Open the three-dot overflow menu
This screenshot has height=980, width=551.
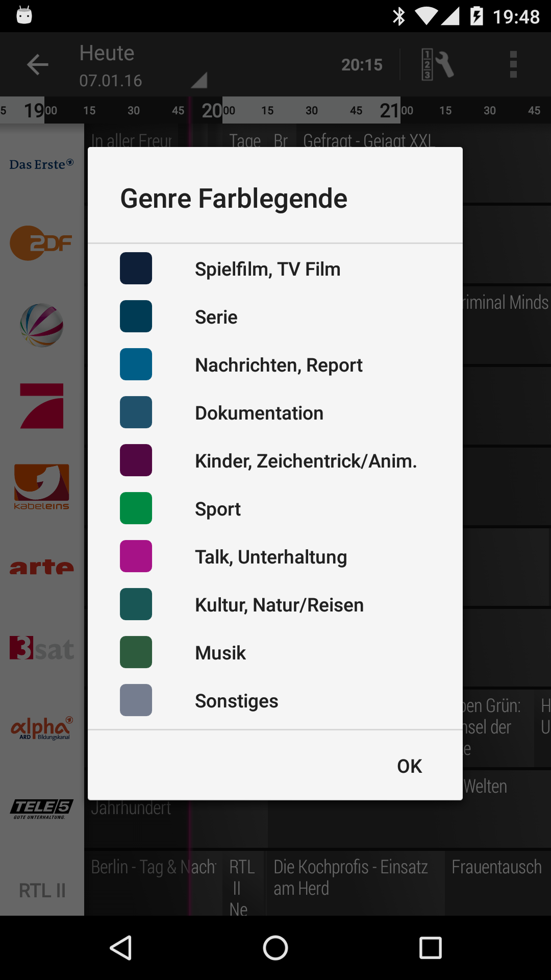click(x=513, y=65)
